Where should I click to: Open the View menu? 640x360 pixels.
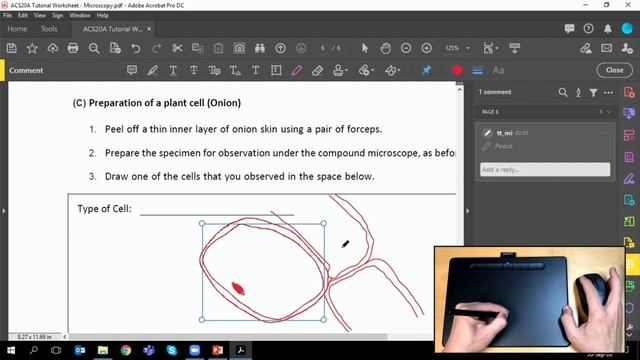pyautogui.click(x=40, y=16)
